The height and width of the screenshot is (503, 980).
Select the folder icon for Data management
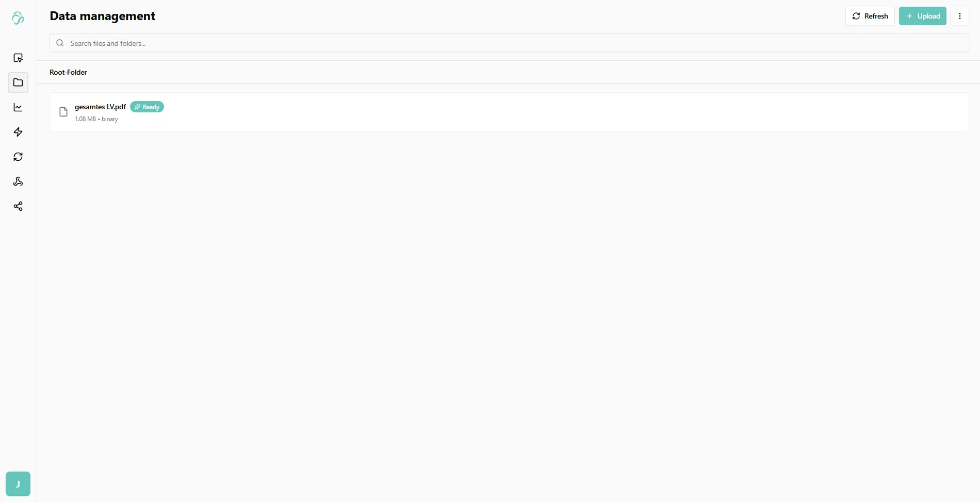pyautogui.click(x=18, y=82)
